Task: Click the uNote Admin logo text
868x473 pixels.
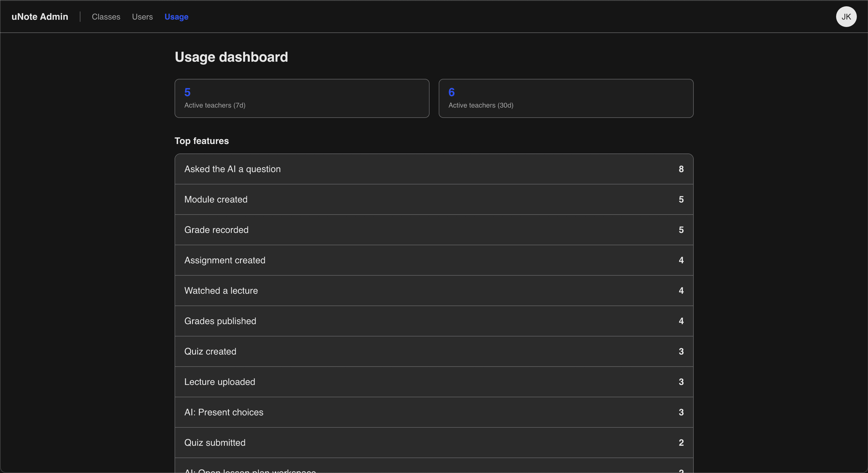Action: tap(40, 17)
